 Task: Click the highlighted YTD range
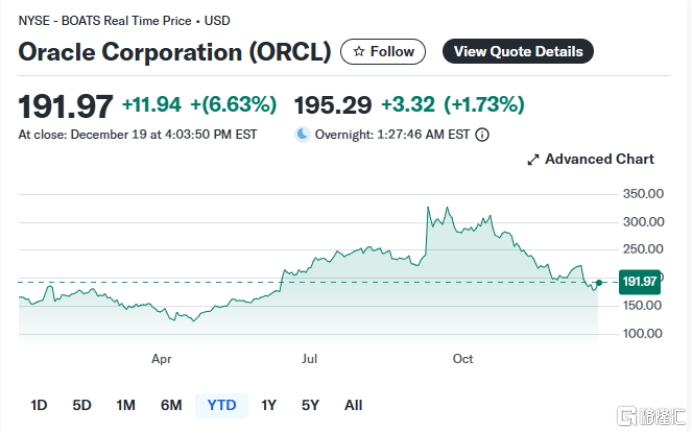(x=221, y=405)
